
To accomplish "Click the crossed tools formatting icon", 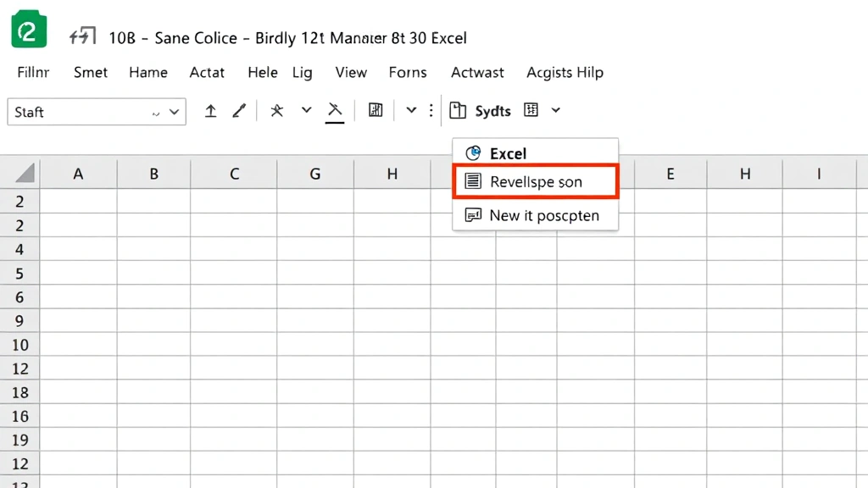I will (x=275, y=110).
